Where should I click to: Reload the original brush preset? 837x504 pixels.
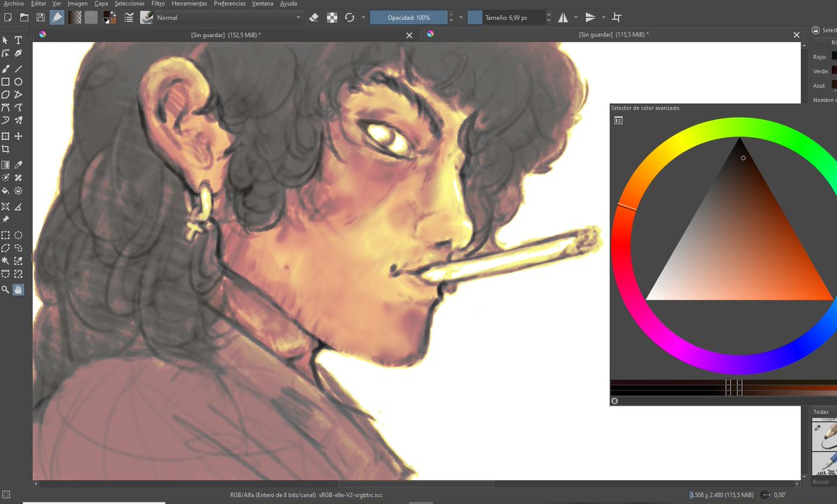(x=349, y=17)
